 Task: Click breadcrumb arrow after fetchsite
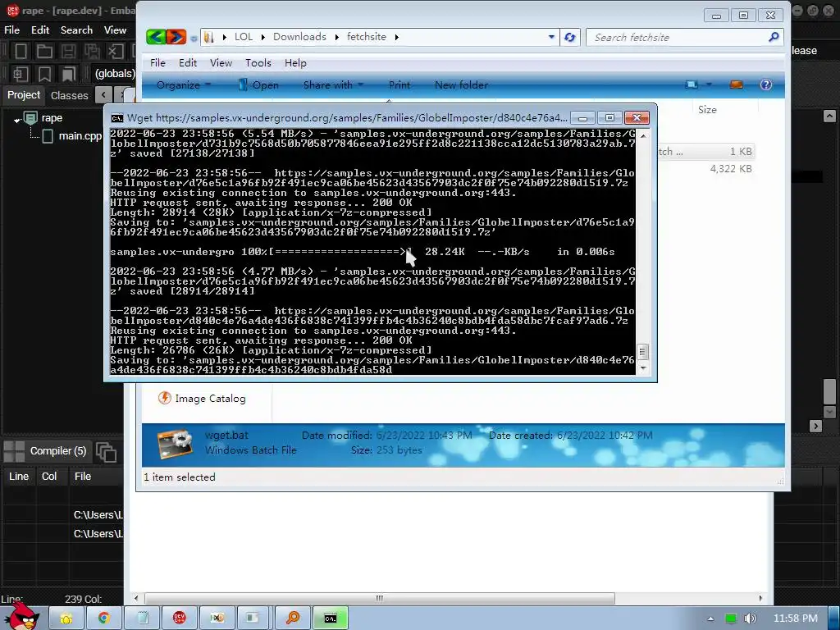(396, 37)
